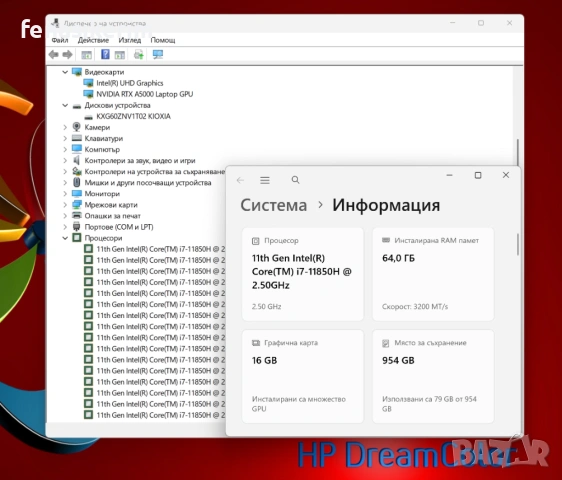The image size is (562, 480).
Task: Expand the Опашки за печат tree node
Action: (x=65, y=216)
